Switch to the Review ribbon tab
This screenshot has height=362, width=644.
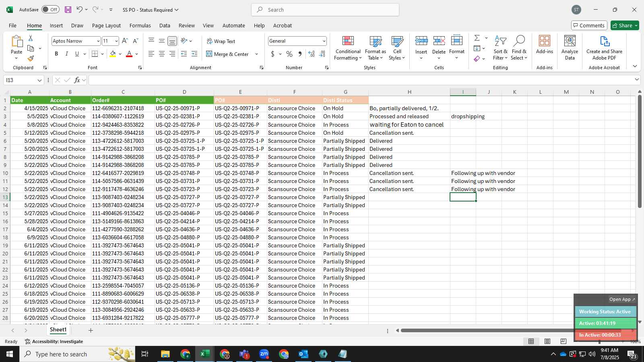[x=187, y=25]
